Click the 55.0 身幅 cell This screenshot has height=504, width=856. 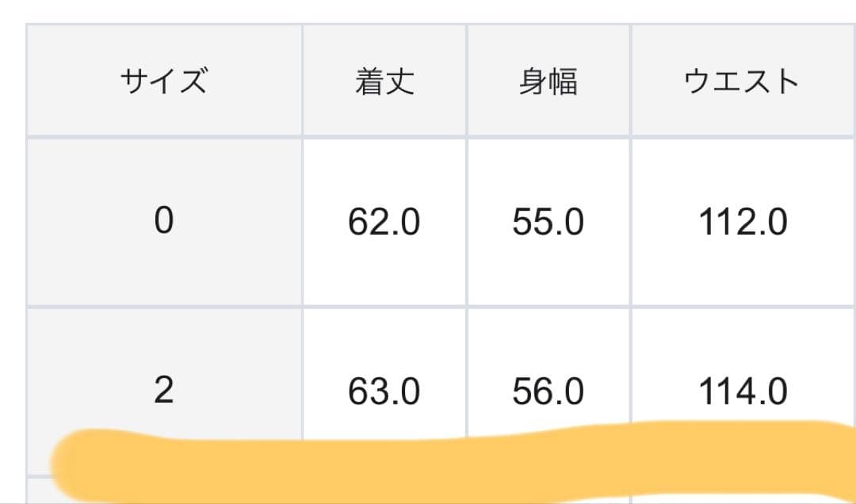(548, 223)
